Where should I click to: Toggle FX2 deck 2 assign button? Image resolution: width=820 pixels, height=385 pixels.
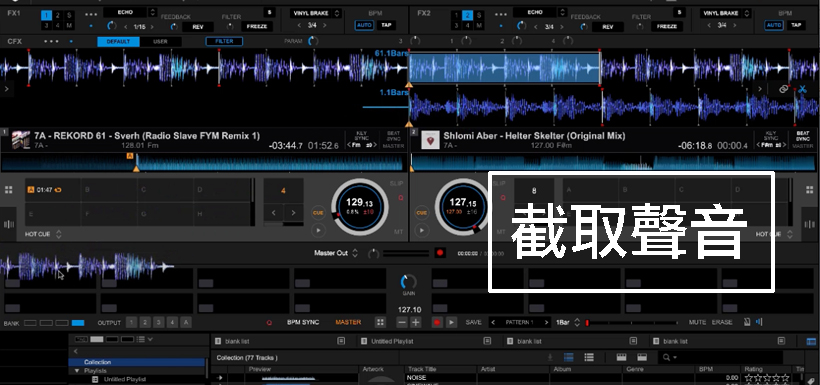click(468, 16)
